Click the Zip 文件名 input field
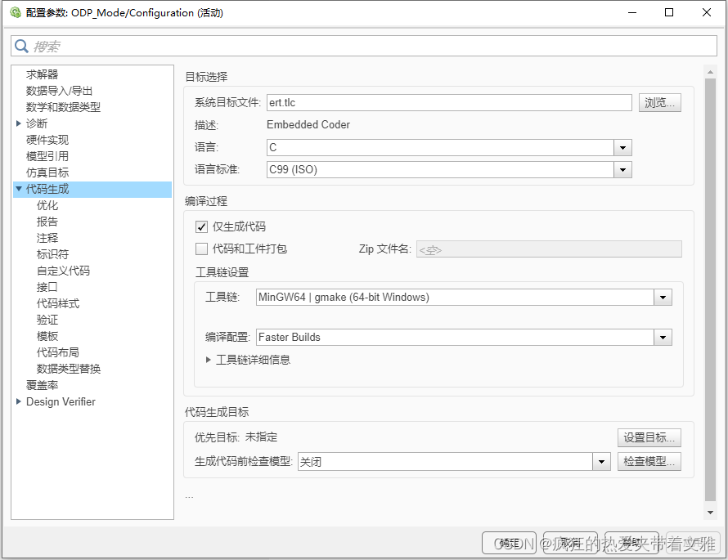 point(549,249)
